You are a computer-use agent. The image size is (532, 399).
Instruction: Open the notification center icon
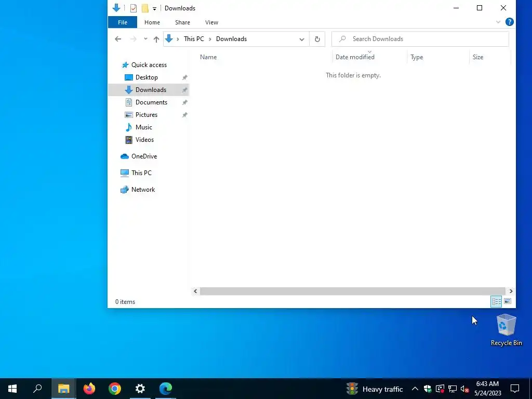coord(515,389)
